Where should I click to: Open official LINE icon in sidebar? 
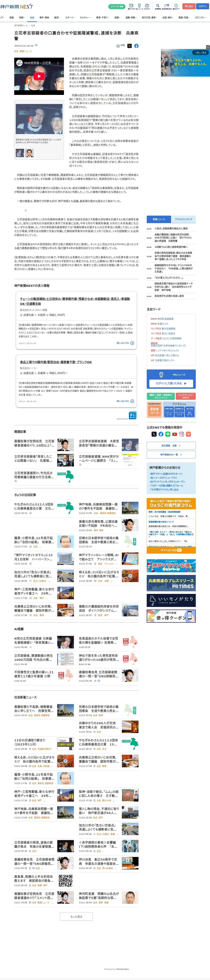pyautogui.click(x=168, y=434)
